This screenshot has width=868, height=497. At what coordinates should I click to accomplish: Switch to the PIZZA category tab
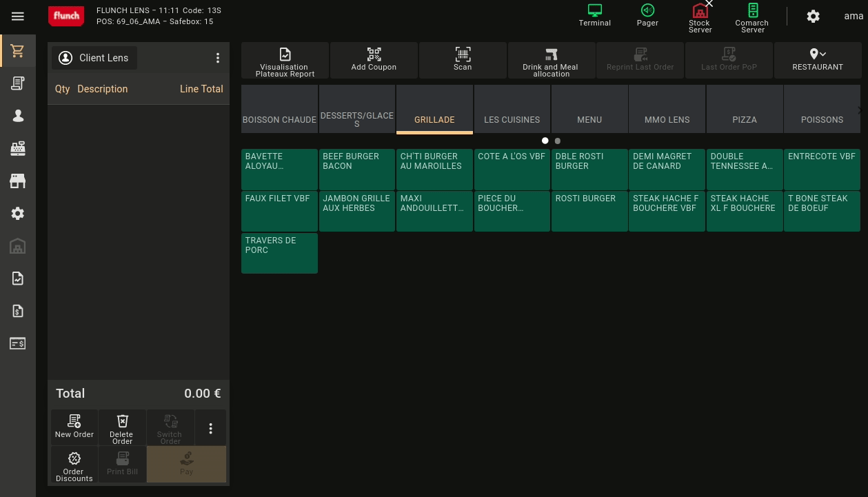pos(745,110)
